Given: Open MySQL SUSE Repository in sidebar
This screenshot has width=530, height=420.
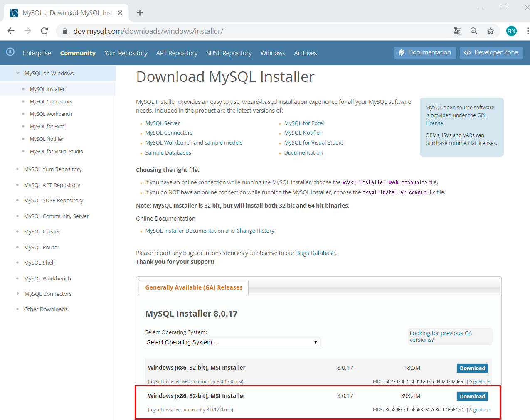Looking at the screenshot, I should 54,201.
